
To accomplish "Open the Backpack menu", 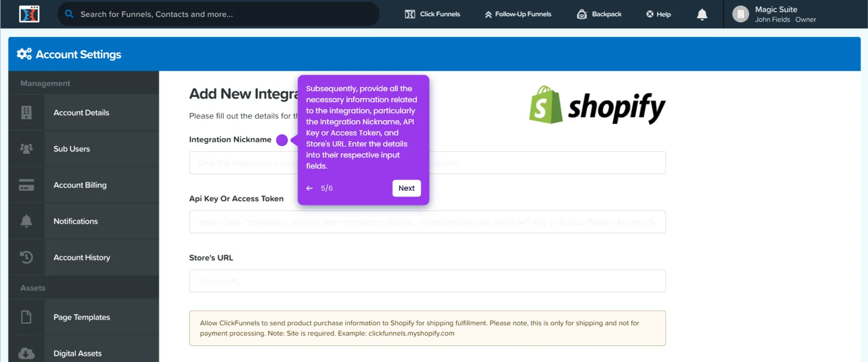I will tap(599, 14).
